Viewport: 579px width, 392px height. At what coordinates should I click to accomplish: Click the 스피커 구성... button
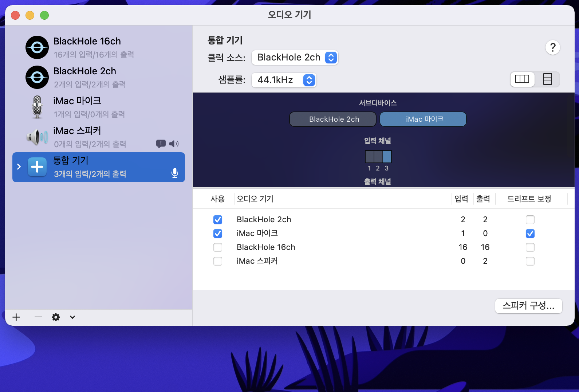[x=529, y=306]
